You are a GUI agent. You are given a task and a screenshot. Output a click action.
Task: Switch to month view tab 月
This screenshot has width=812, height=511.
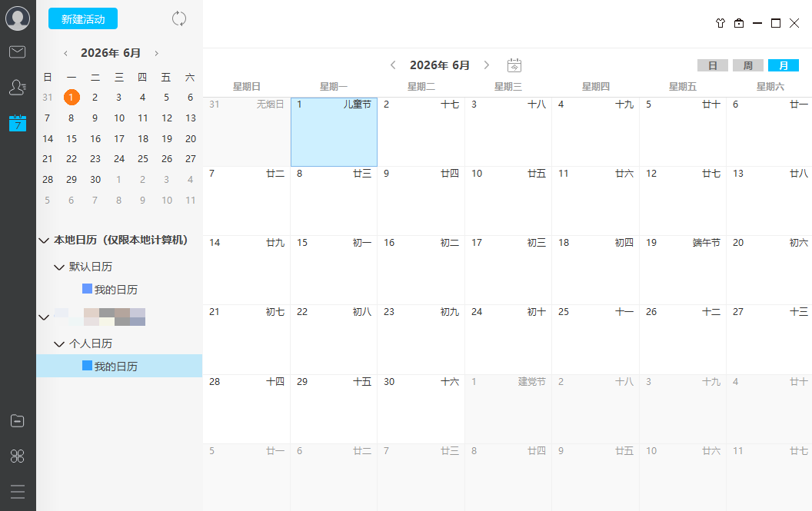click(784, 65)
